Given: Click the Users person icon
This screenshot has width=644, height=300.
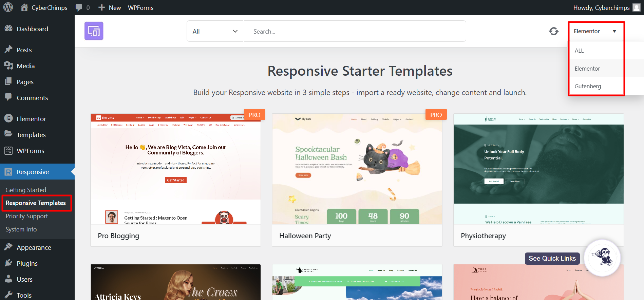Looking at the screenshot, I should 8,279.
